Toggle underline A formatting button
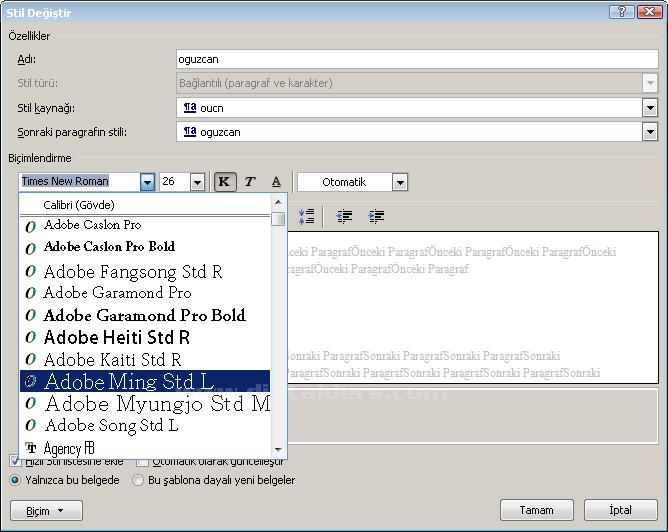Screen dimensions: 668x532 point(276,181)
